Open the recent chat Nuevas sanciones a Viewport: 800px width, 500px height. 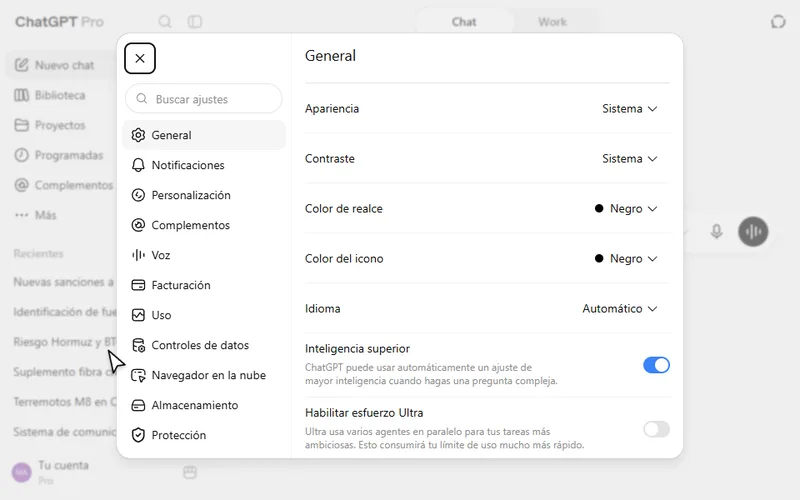63,282
